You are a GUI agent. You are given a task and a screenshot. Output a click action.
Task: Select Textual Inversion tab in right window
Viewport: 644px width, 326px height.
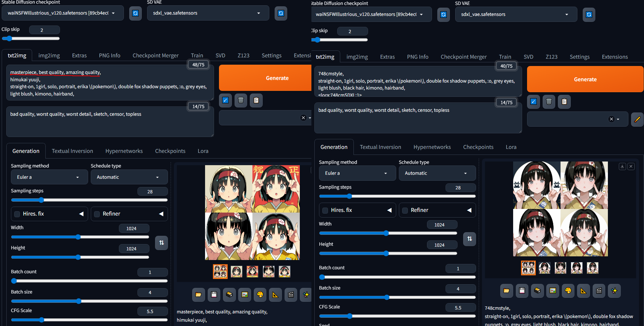(x=380, y=147)
